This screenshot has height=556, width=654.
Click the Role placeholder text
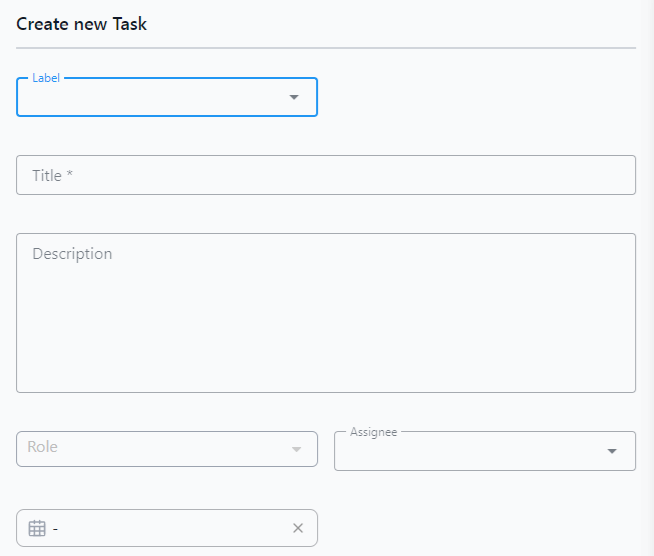[x=43, y=447]
